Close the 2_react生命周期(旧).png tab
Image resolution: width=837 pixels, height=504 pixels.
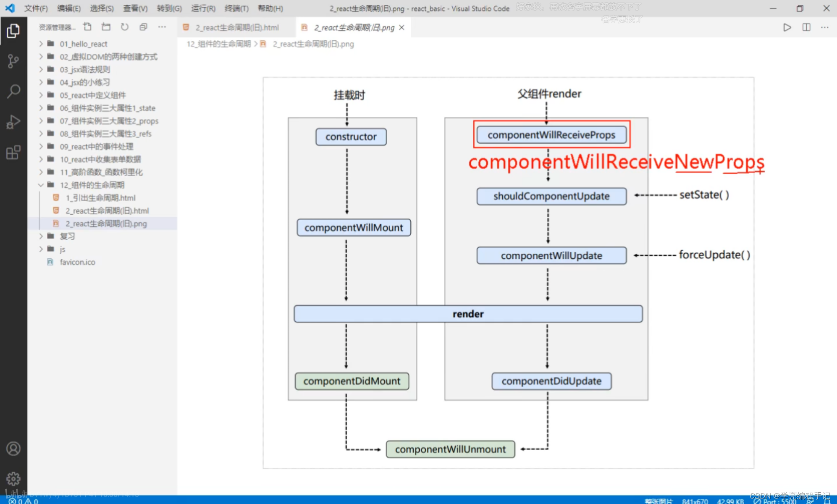[402, 27]
